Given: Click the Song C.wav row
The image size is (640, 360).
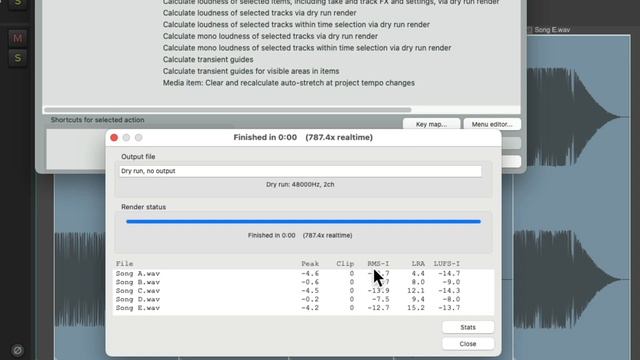Looking at the screenshot, I should [303, 291].
